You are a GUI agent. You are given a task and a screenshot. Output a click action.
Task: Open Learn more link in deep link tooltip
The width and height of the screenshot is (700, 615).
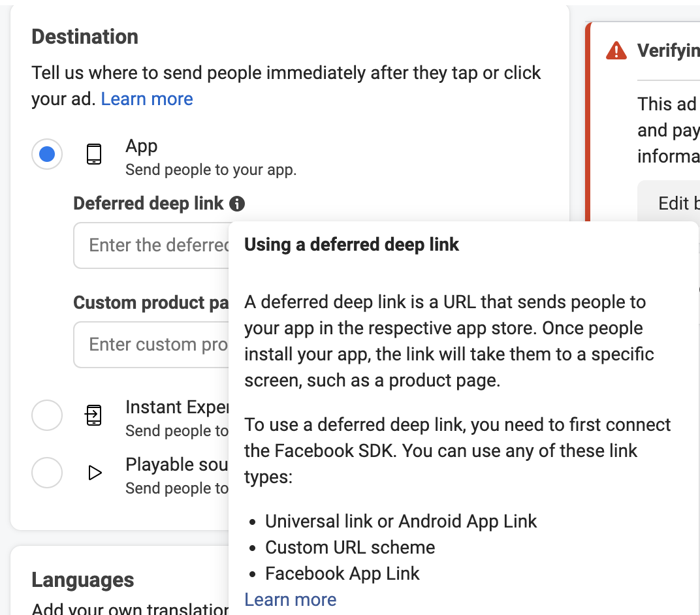[x=290, y=600]
